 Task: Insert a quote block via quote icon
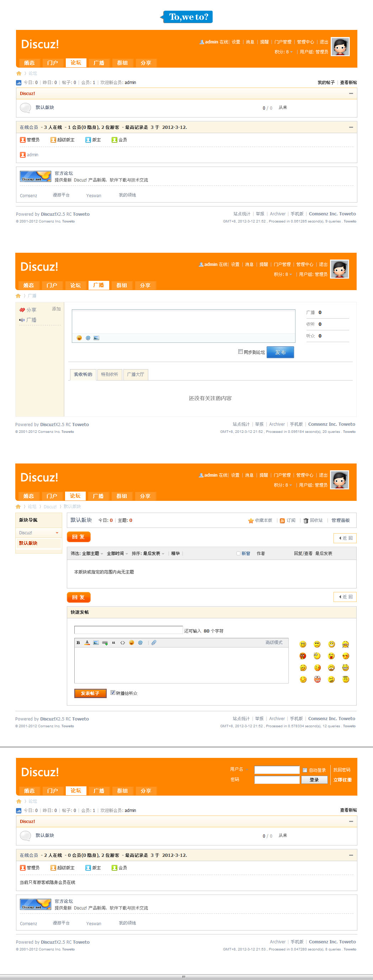point(113,643)
